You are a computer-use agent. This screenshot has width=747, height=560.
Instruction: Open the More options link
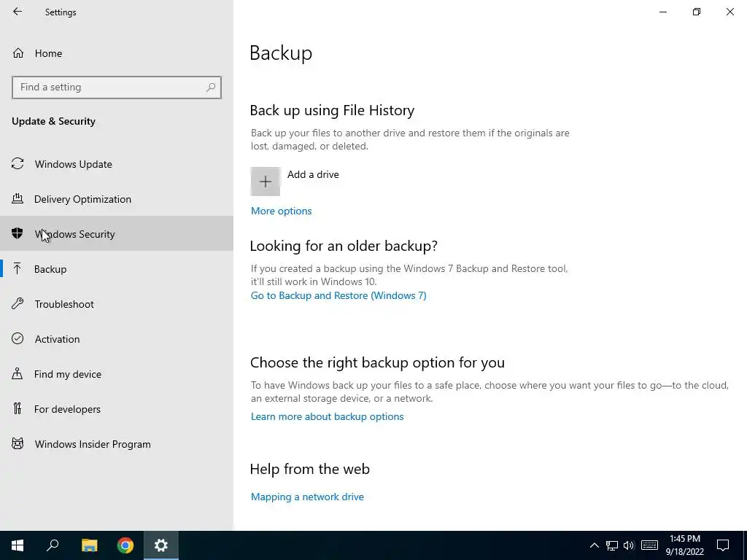[281, 211]
